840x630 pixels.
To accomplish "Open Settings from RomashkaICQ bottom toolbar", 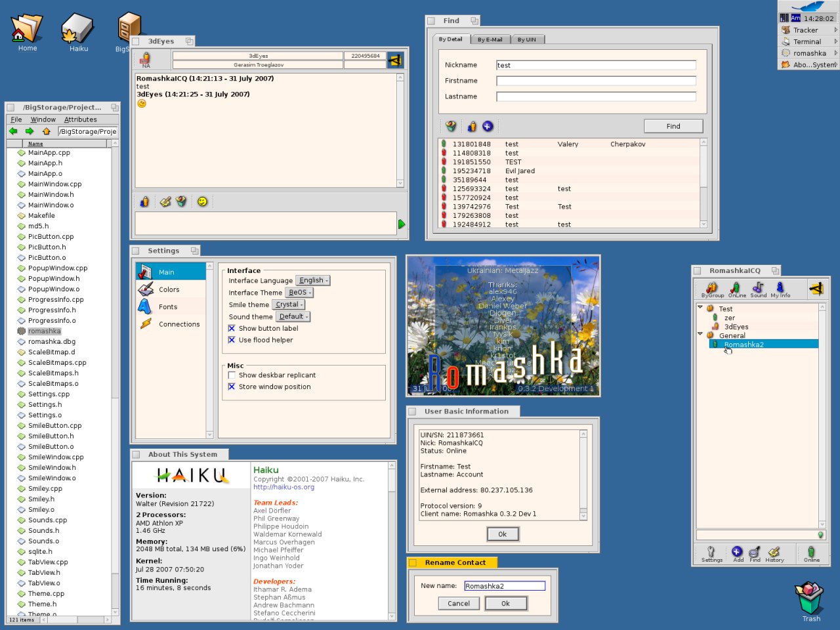I will tap(711, 554).
